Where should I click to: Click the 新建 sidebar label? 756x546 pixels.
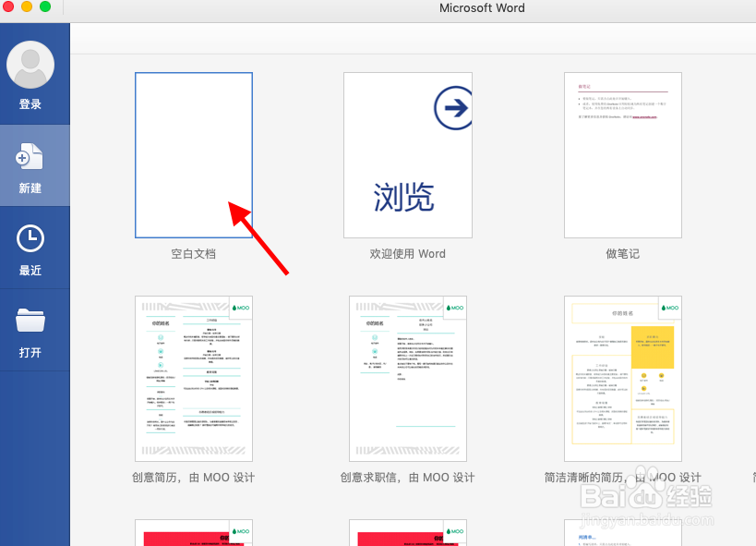(30, 188)
